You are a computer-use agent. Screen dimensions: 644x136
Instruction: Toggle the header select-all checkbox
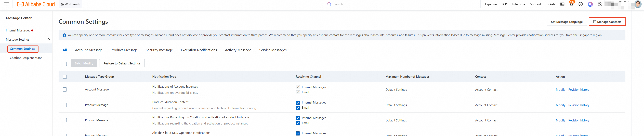[x=65, y=77]
